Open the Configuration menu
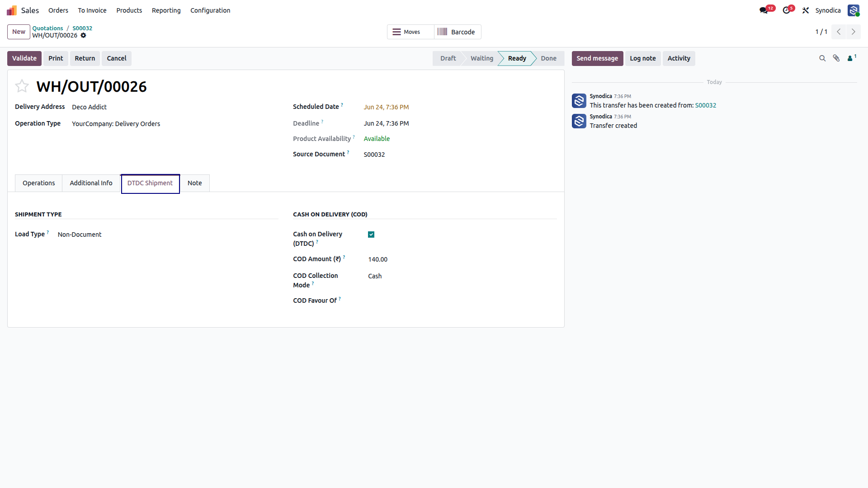 coord(210,10)
